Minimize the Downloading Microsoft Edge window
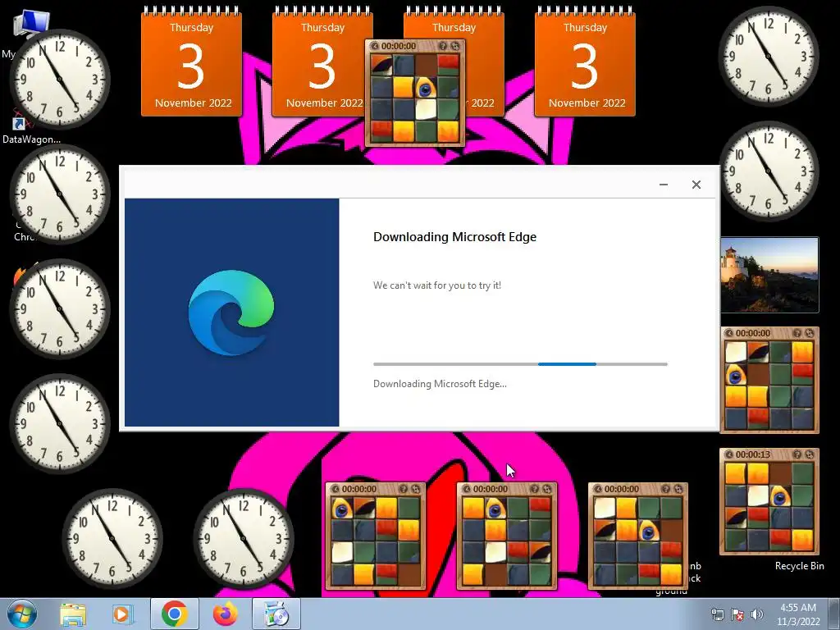840x630 pixels. [663, 185]
